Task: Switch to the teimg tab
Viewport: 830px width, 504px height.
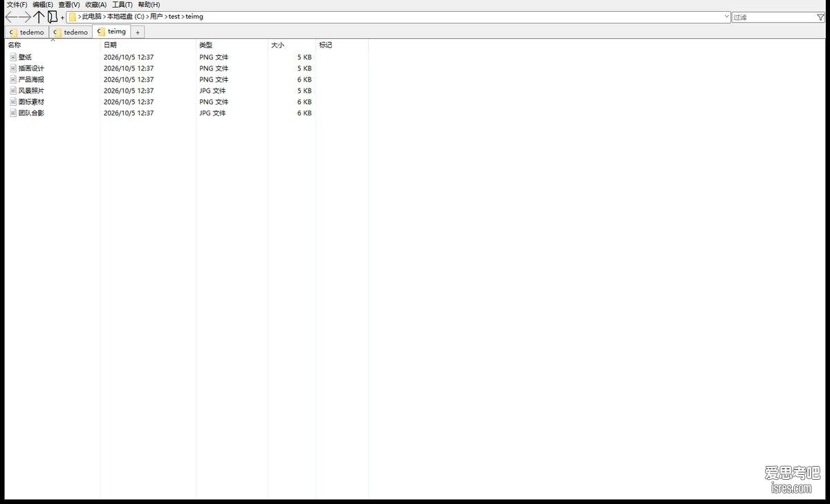Action: [111, 32]
